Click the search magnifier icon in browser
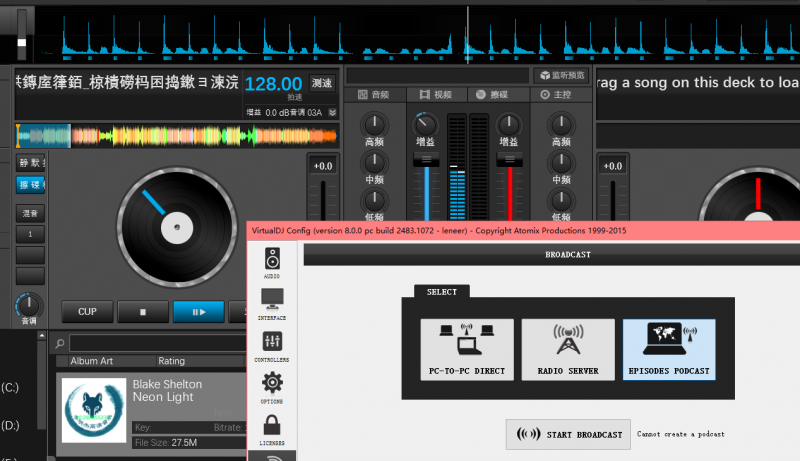The width and height of the screenshot is (800, 461). (x=59, y=343)
